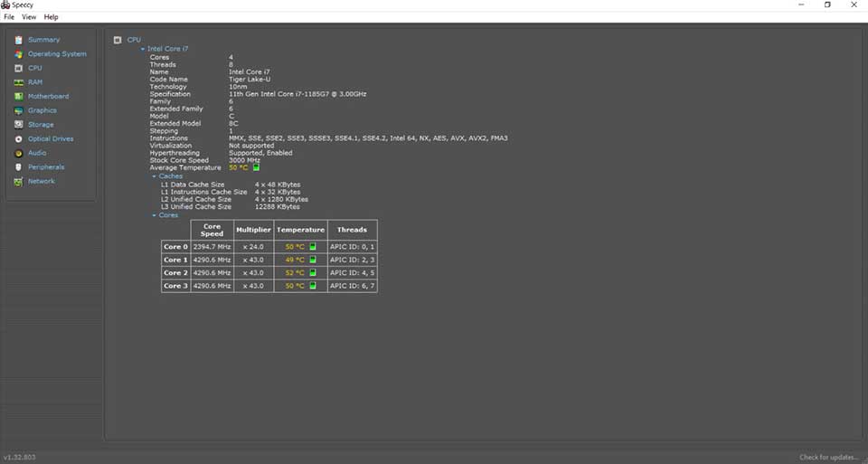Click Core 0 temperature green indicator
Image resolution: width=868 pixels, height=464 pixels.
pos(313,246)
